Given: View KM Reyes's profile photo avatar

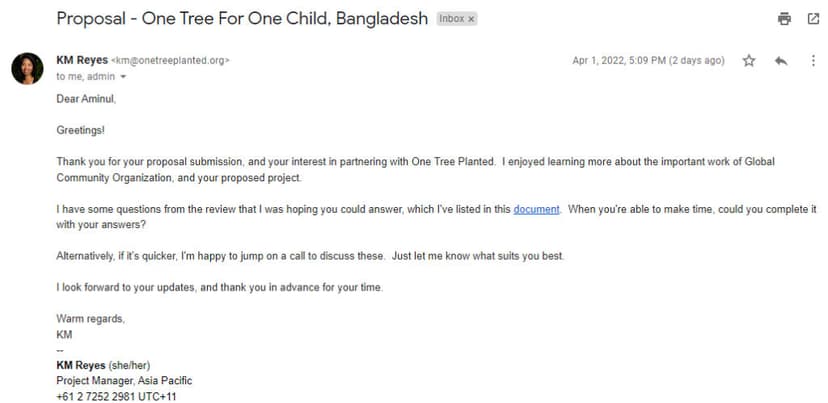Looking at the screenshot, I should (27, 69).
